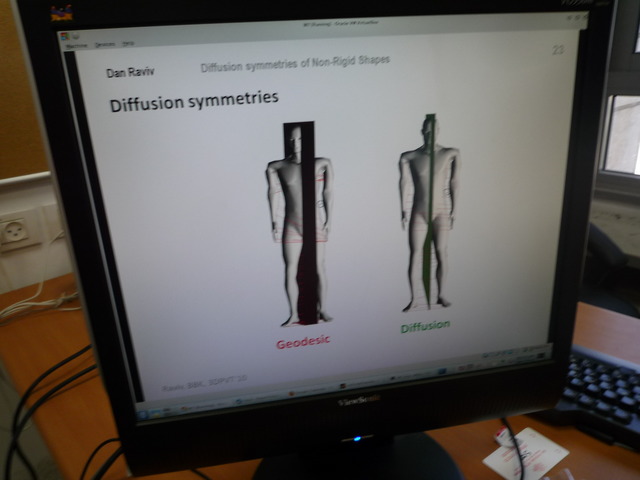This screenshot has width=640, height=480.
Task: Select the green Diffusion label
Action: [x=425, y=326]
